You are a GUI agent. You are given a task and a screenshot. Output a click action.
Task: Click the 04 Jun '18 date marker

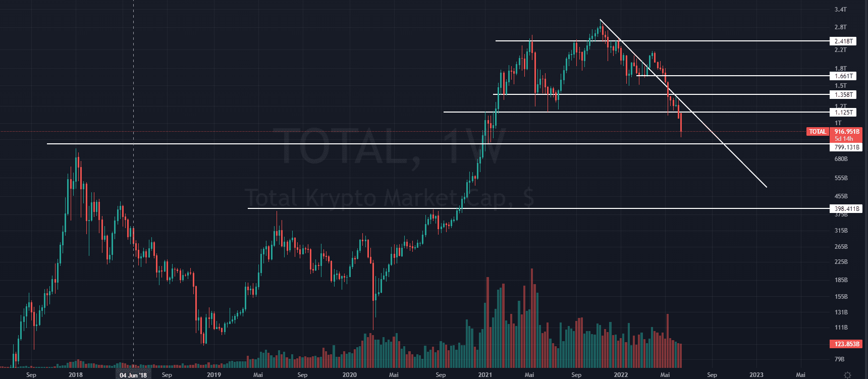tap(133, 375)
